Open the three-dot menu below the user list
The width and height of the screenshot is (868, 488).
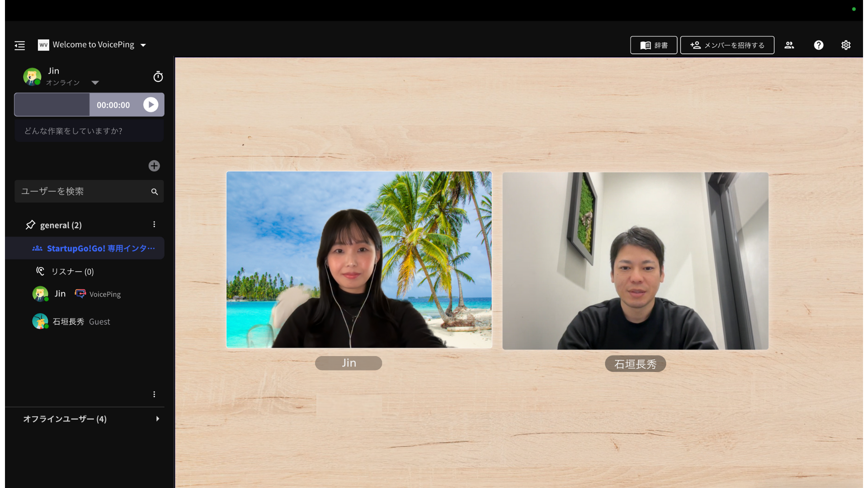coord(154,394)
